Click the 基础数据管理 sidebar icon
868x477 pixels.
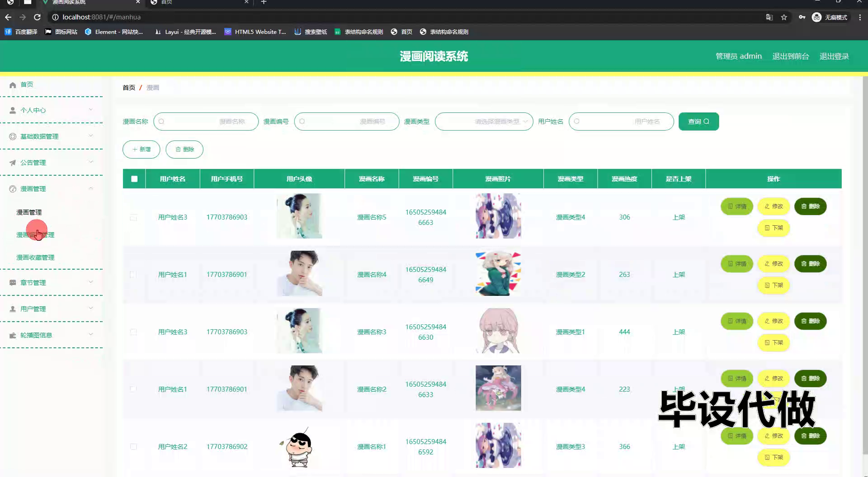13,136
